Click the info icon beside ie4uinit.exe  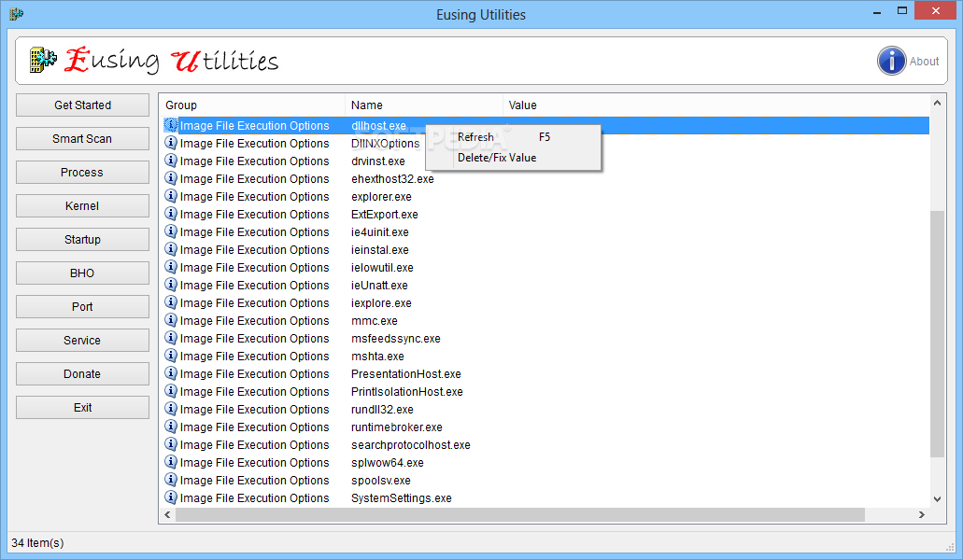[171, 231]
